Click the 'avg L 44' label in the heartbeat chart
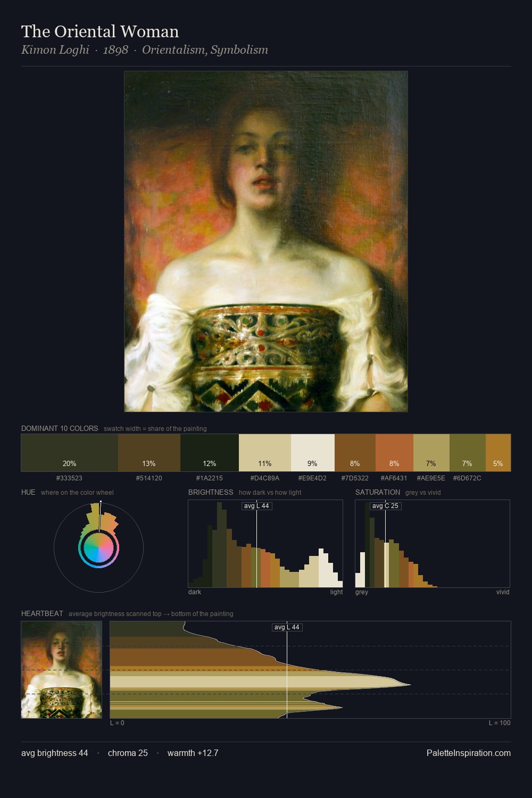 (x=287, y=627)
